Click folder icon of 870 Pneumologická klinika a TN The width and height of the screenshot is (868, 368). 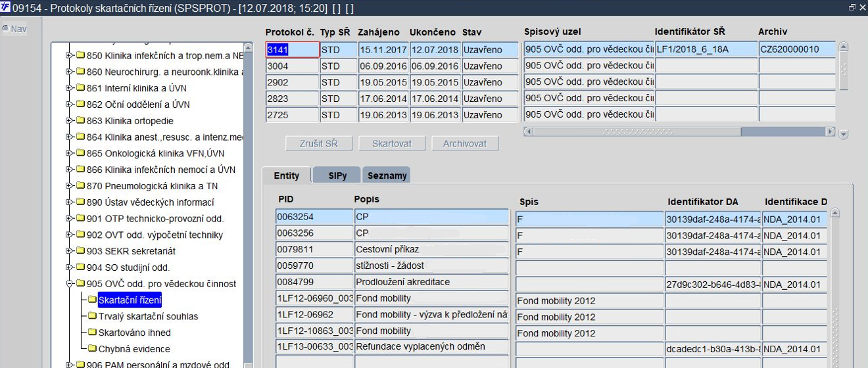80,186
